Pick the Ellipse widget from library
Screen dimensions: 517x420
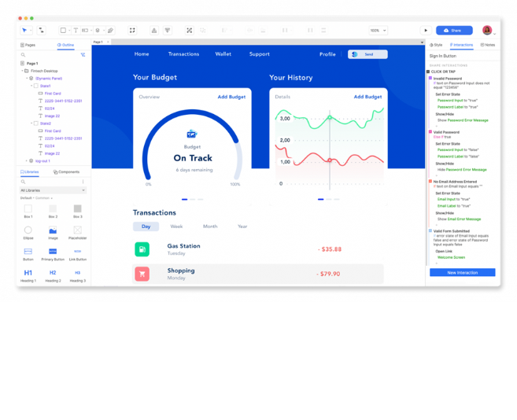point(28,230)
